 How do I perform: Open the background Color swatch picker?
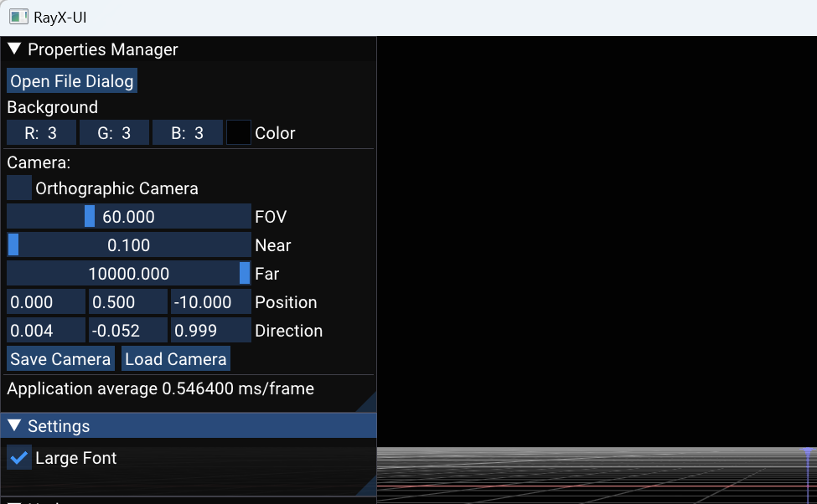(239, 133)
